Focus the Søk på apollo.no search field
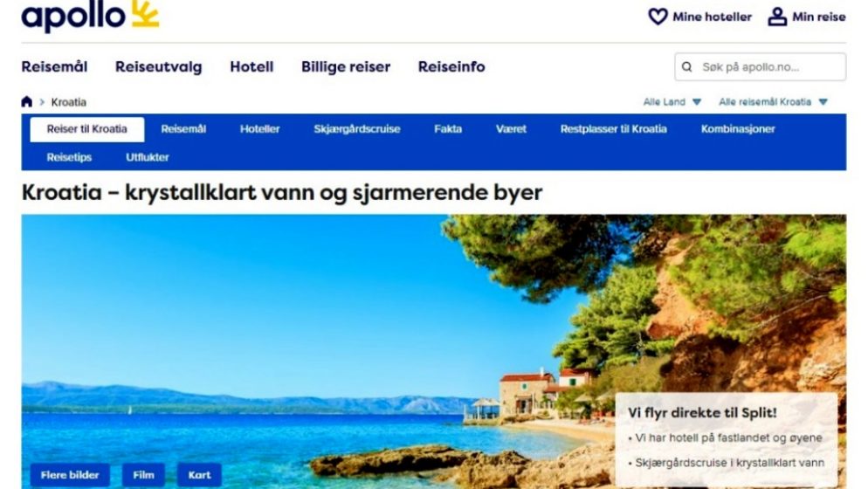The image size is (868, 489). 760,67
